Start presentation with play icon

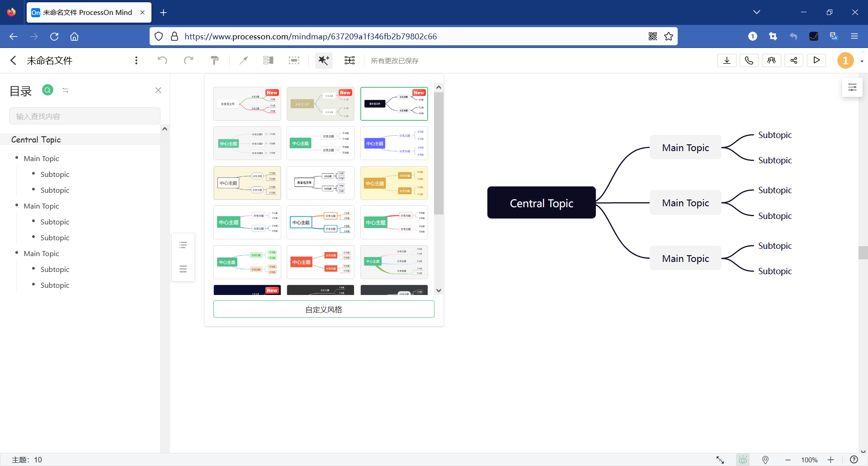816,60
